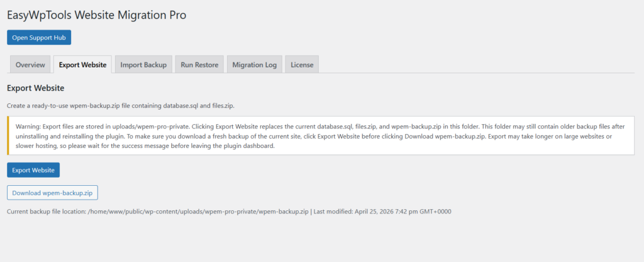This screenshot has width=644, height=262.
Task: Click the current backup file location line
Action: pyautogui.click(x=229, y=212)
